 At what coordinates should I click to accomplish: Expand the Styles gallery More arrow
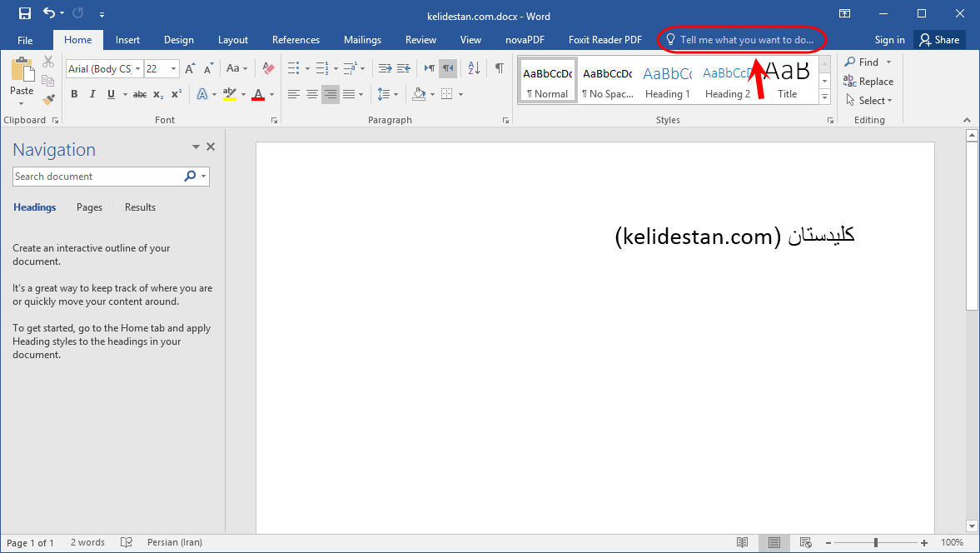point(824,97)
